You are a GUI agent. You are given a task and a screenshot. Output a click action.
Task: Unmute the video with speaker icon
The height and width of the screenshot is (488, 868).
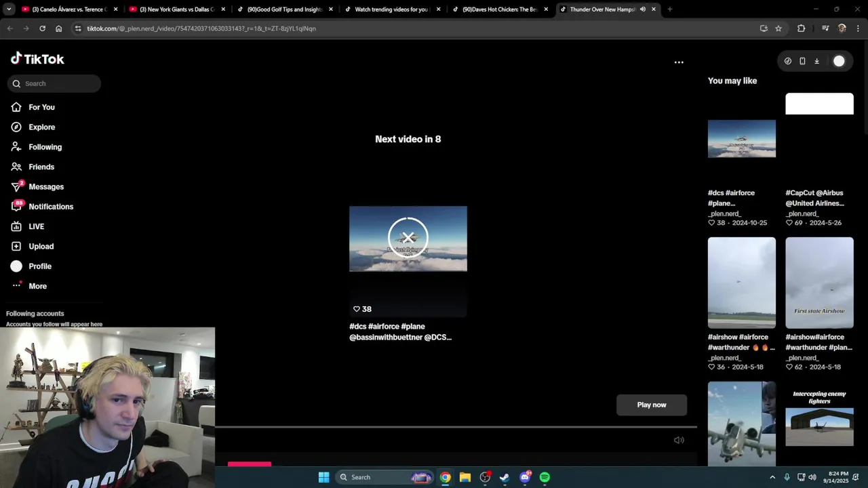[x=679, y=440]
